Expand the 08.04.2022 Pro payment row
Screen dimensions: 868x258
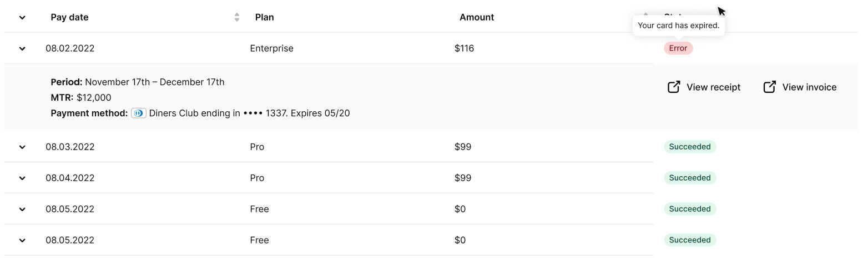click(x=22, y=178)
